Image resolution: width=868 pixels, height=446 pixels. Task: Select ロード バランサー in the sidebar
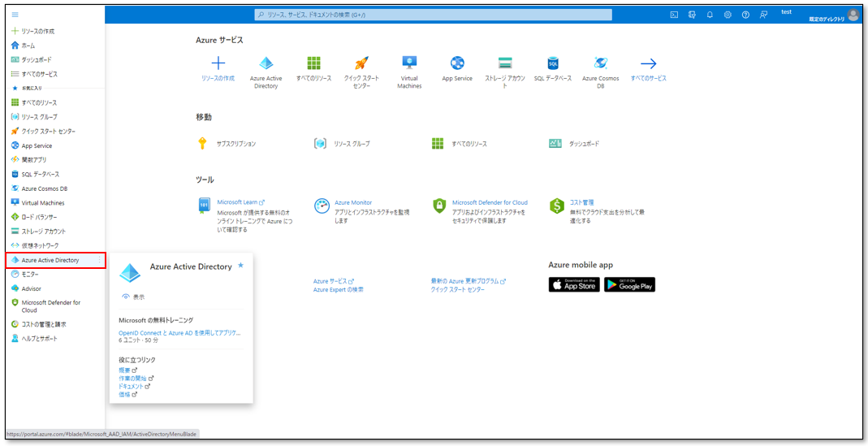39,217
